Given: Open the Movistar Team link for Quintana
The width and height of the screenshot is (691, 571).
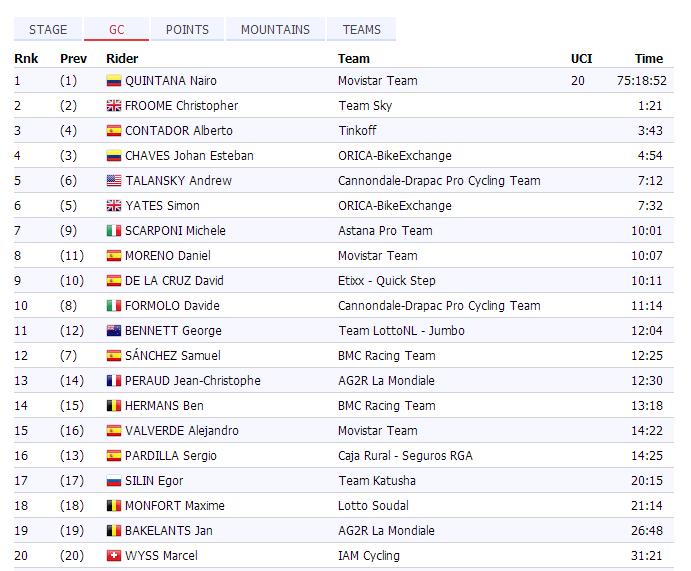Looking at the screenshot, I should 378,81.
